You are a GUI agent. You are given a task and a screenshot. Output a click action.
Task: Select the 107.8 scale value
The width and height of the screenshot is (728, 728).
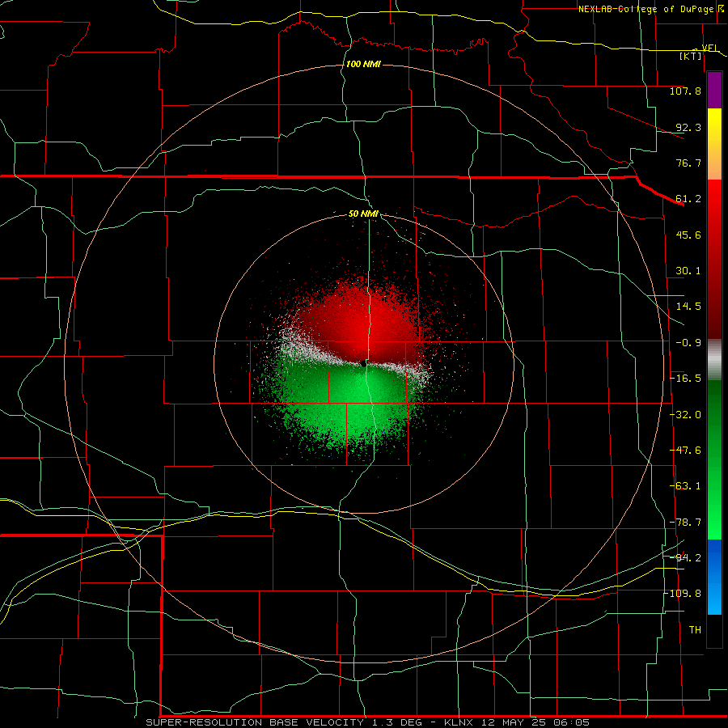tap(685, 91)
